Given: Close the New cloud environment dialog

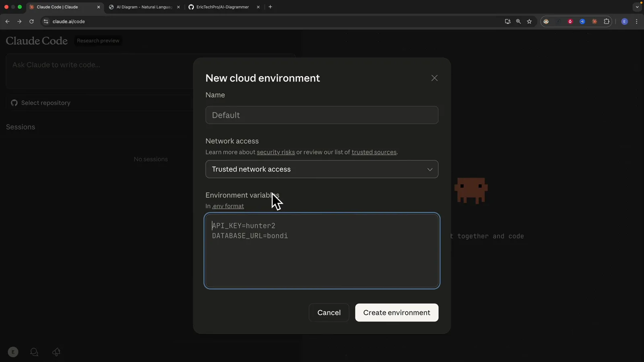Looking at the screenshot, I should [x=434, y=78].
